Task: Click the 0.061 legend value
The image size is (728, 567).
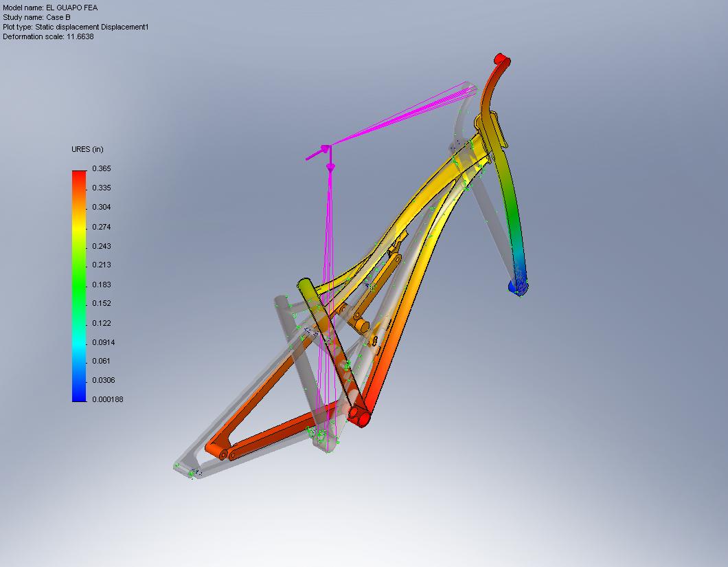Action: [101, 361]
